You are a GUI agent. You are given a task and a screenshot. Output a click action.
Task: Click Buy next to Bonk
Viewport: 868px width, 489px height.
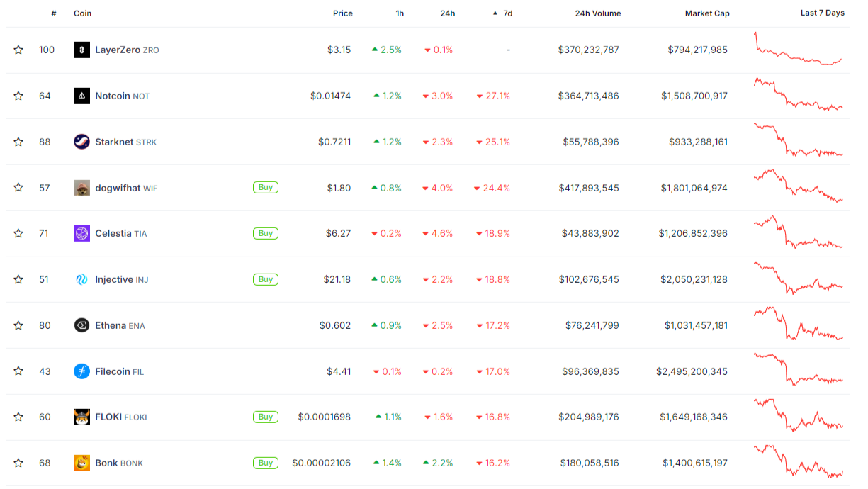point(265,463)
